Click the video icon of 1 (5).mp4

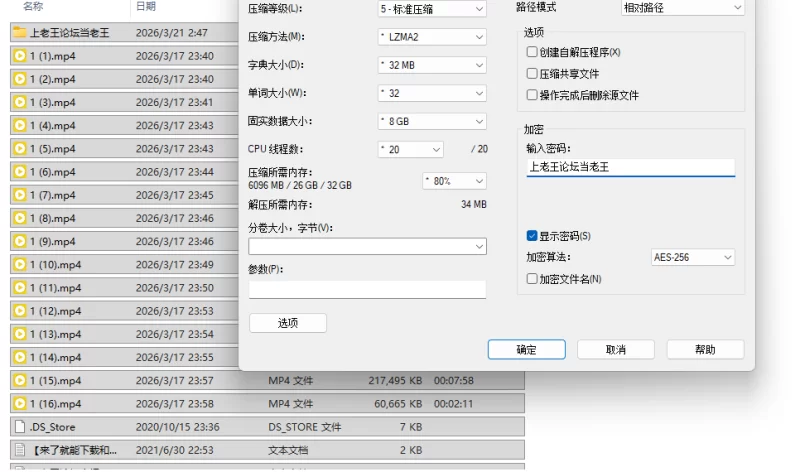(19, 148)
